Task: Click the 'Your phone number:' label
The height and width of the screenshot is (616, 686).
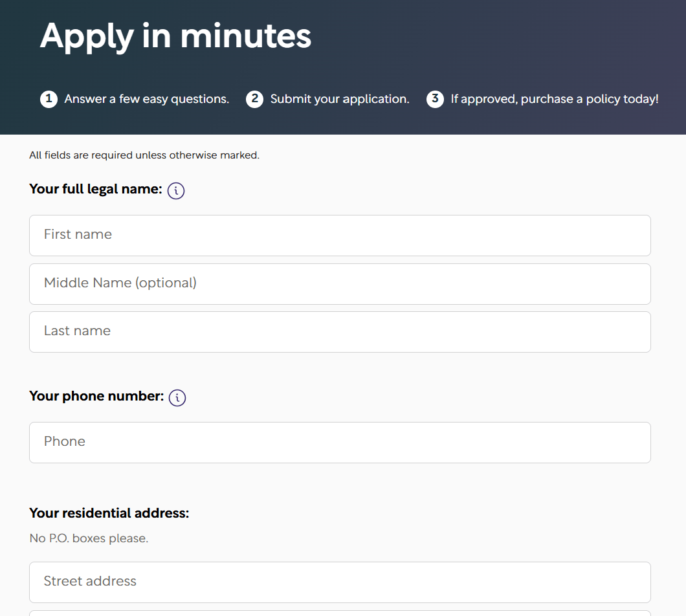Action: (x=96, y=396)
